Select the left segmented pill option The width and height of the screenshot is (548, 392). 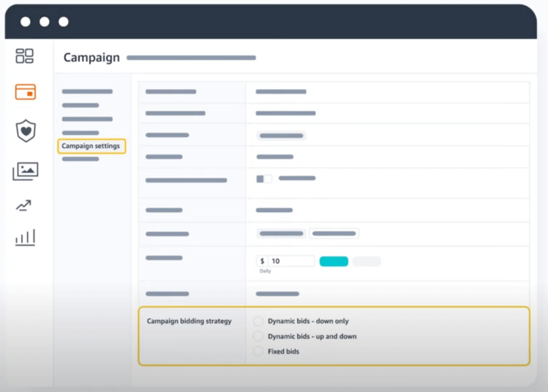(x=281, y=233)
